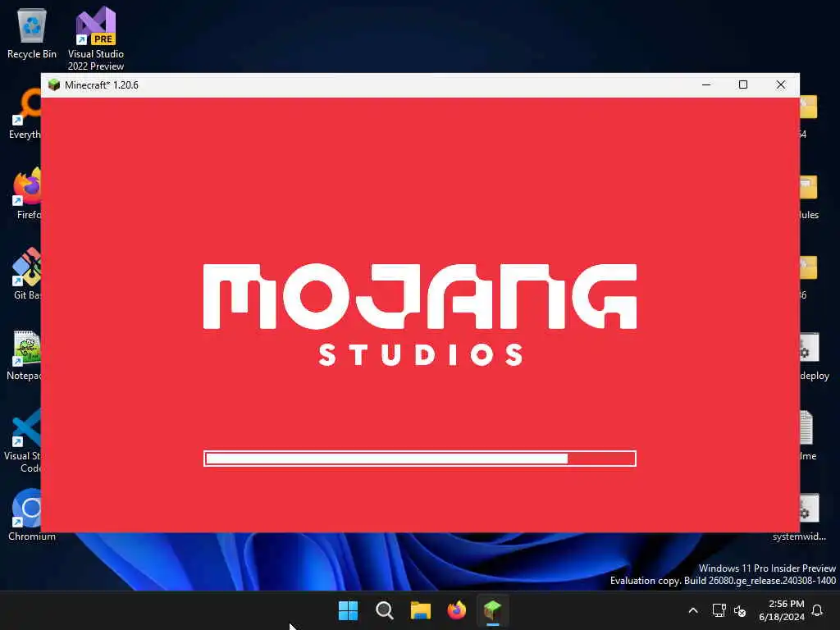Open the network status tray icon

point(719,610)
